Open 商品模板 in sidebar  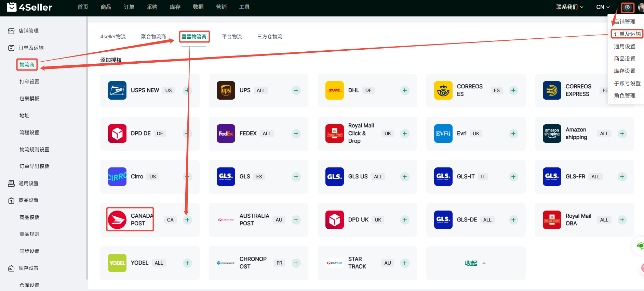(x=29, y=217)
